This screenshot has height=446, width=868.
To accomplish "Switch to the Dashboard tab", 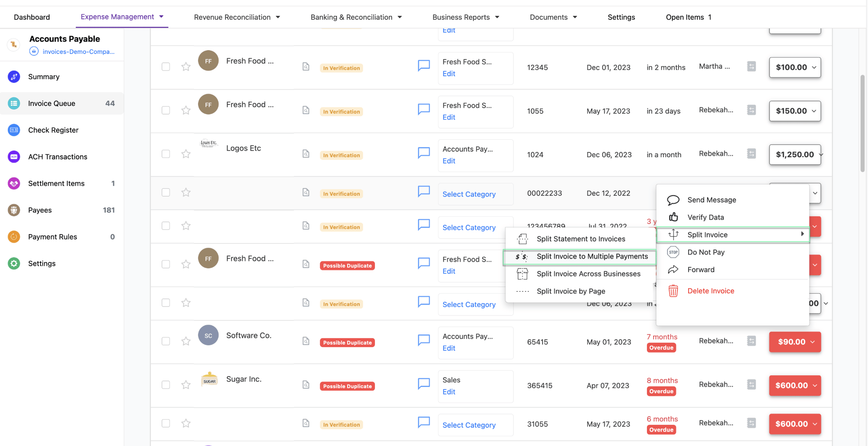I will [x=32, y=17].
